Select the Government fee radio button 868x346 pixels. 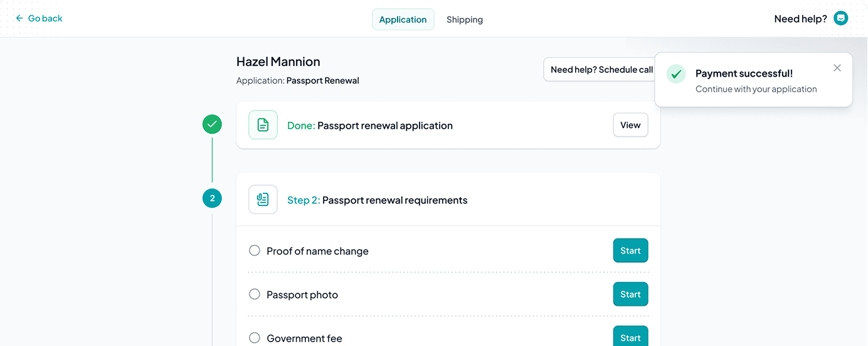[x=255, y=338]
